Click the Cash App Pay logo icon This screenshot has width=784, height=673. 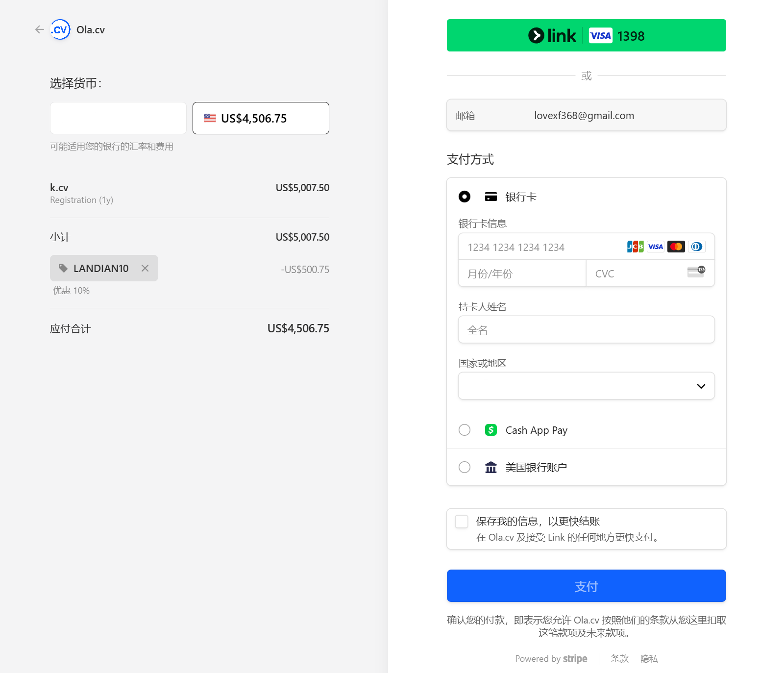[x=490, y=430]
